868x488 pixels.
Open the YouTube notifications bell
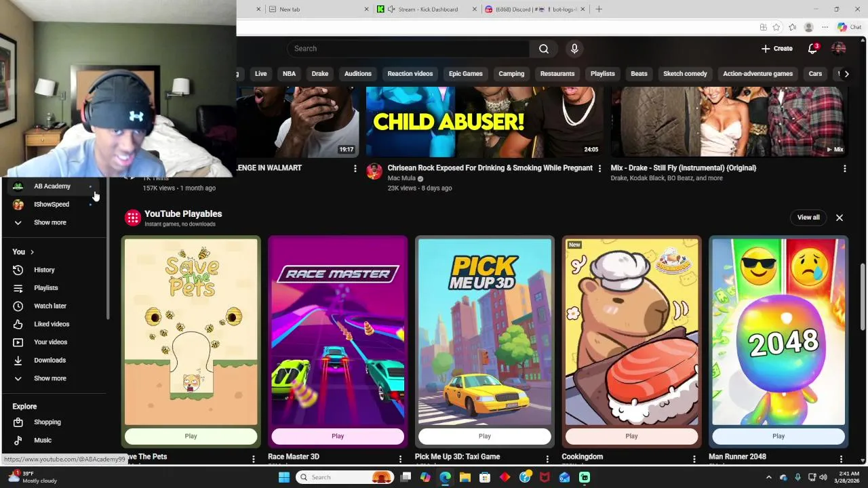pos(812,49)
